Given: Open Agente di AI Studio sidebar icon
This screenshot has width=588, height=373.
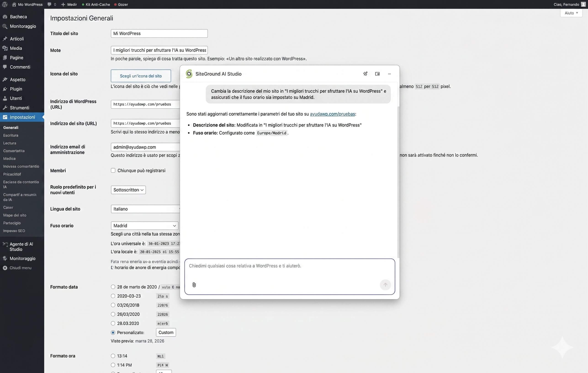Looking at the screenshot, I should coord(5,244).
